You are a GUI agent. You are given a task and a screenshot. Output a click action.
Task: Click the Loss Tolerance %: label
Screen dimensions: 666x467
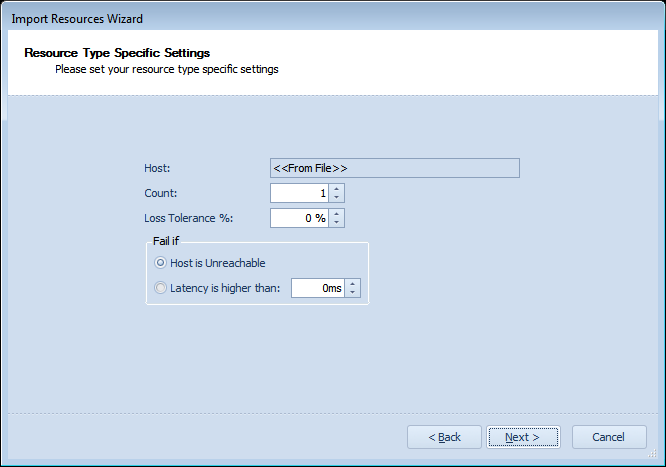coord(189,218)
